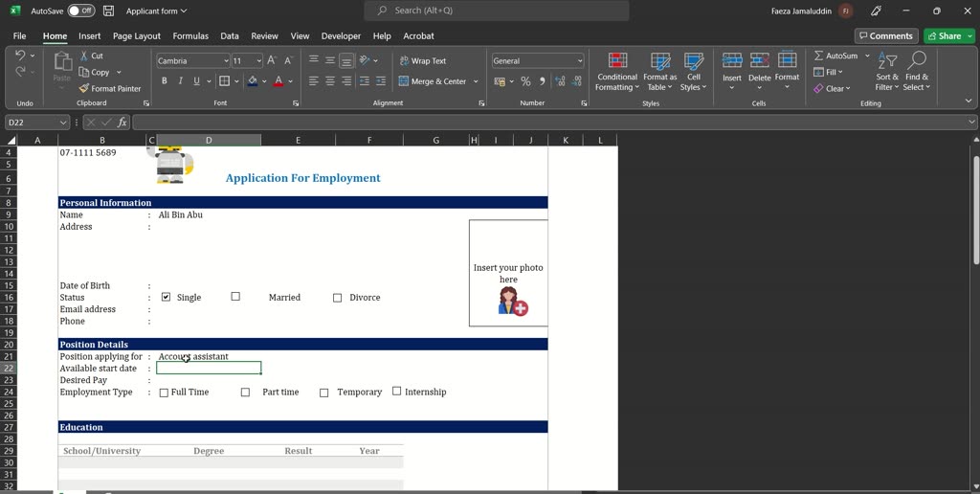Click the Borders icon
Viewport: 980px width, 494px height.
[224, 80]
